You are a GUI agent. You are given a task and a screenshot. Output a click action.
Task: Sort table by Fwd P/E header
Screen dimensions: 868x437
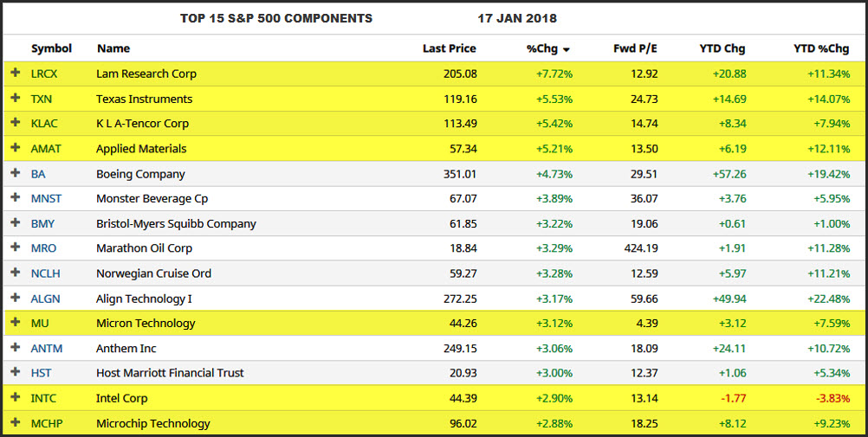(636, 48)
